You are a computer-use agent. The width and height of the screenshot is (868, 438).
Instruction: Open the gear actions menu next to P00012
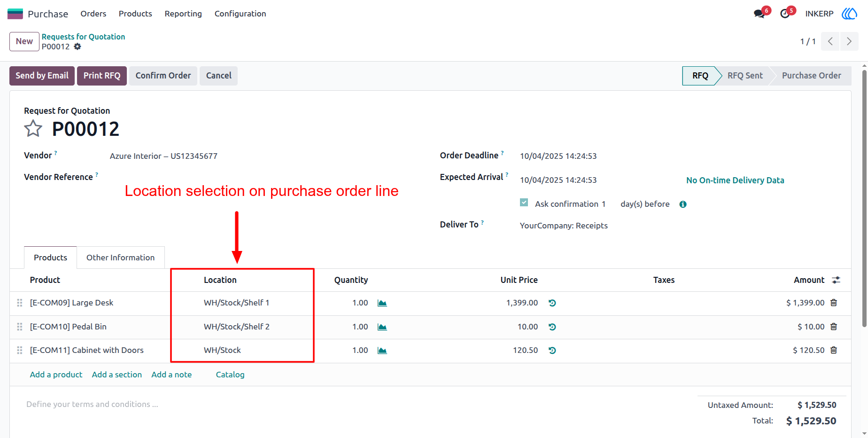tap(77, 47)
